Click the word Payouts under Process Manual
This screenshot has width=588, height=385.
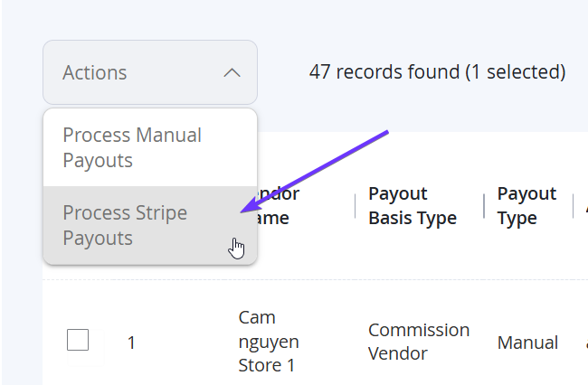pyautogui.click(x=98, y=160)
